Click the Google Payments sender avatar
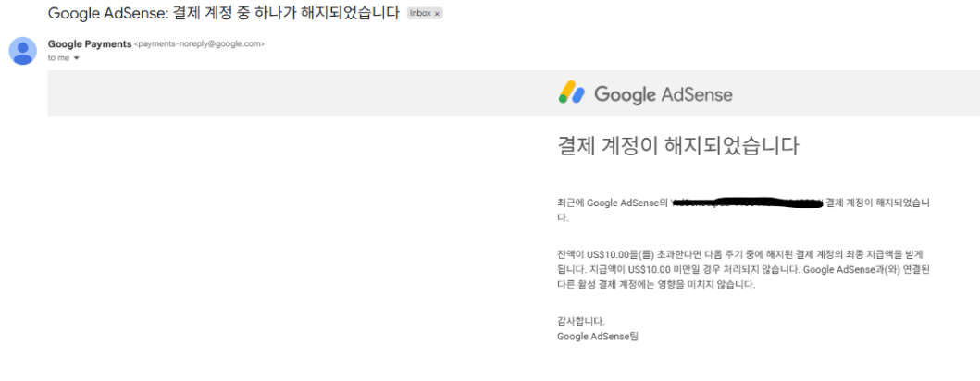The image size is (980, 381). coord(22,51)
